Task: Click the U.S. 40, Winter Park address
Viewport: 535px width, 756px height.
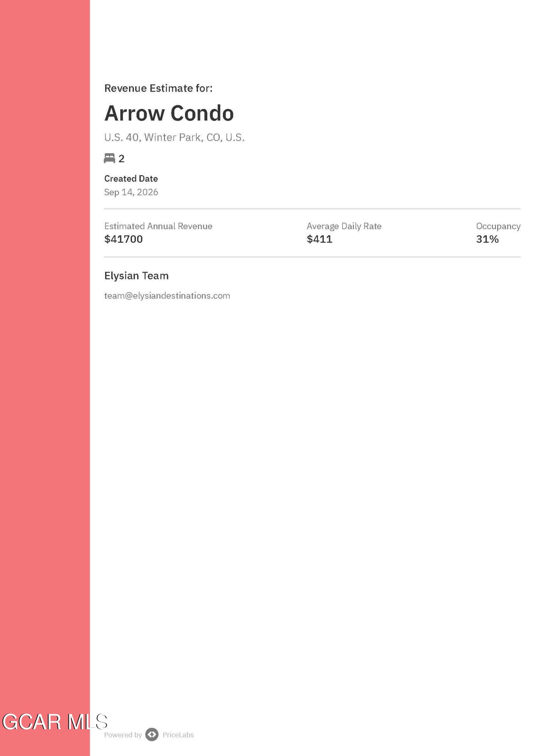Action: [x=174, y=137]
